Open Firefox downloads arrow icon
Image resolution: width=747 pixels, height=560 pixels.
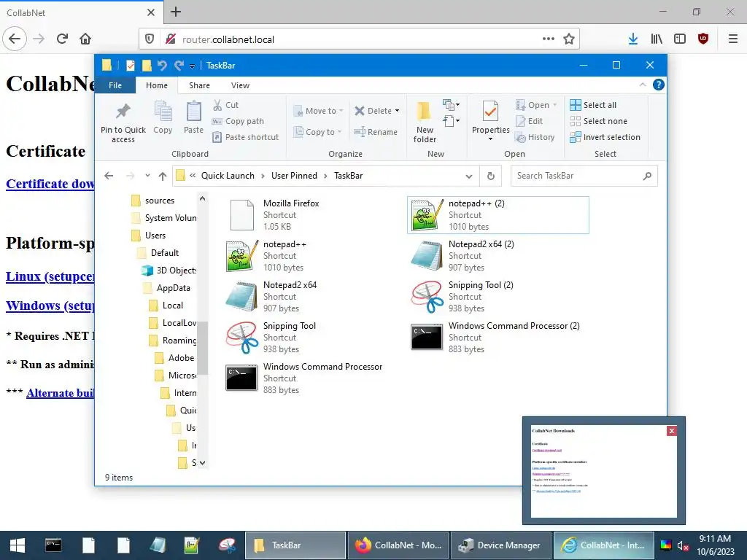(x=633, y=39)
